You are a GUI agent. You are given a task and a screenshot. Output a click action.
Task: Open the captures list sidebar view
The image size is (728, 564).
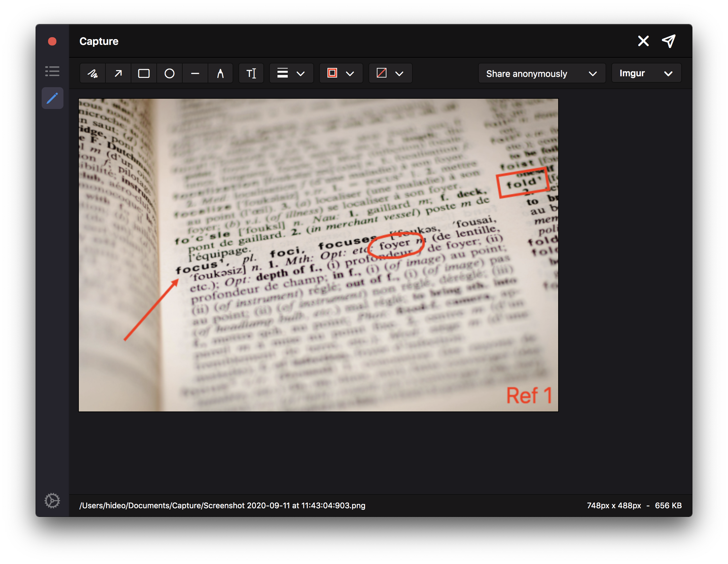click(x=52, y=71)
